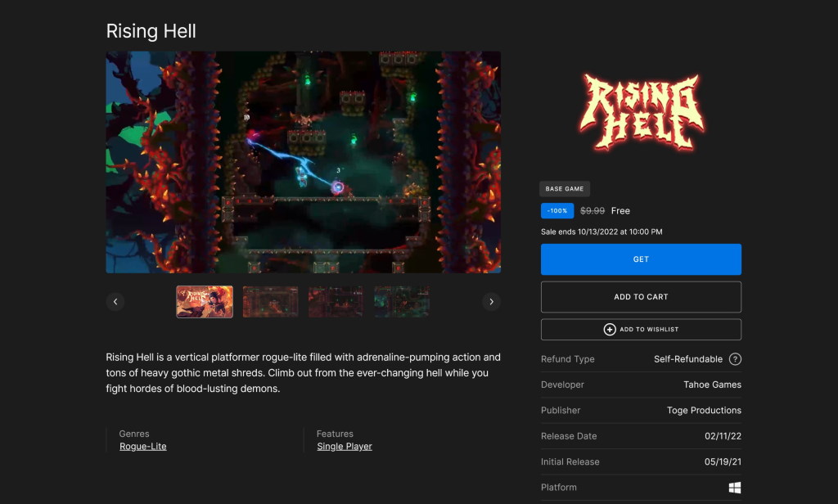Click the plus icon on Add to Wishlist
The image size is (838, 504).
pyautogui.click(x=609, y=329)
